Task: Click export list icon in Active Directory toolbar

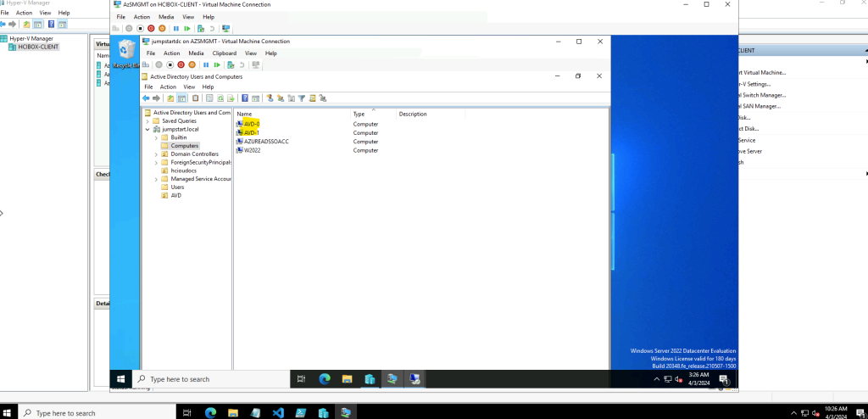Action: 231,98
